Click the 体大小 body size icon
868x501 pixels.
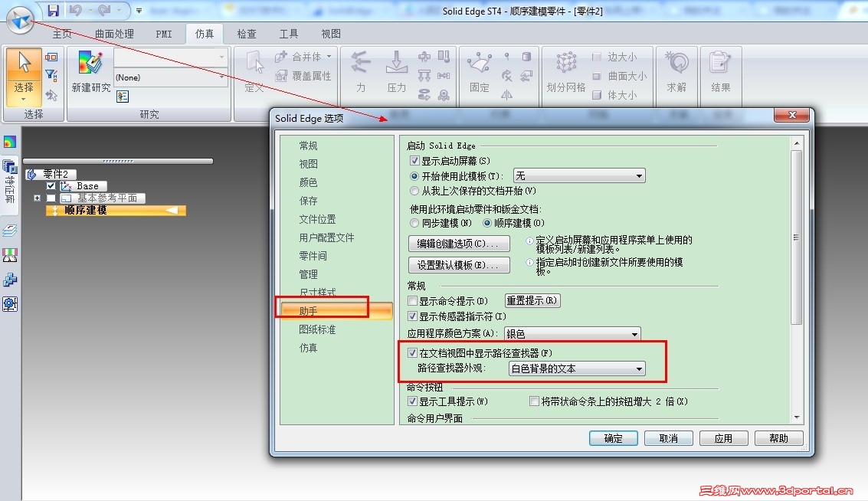597,95
